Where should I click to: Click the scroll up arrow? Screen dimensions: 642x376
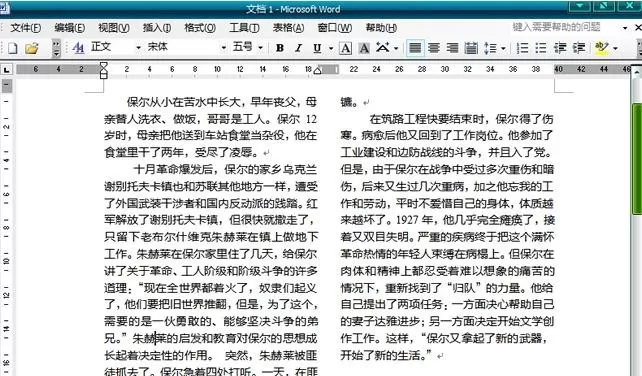(637, 72)
